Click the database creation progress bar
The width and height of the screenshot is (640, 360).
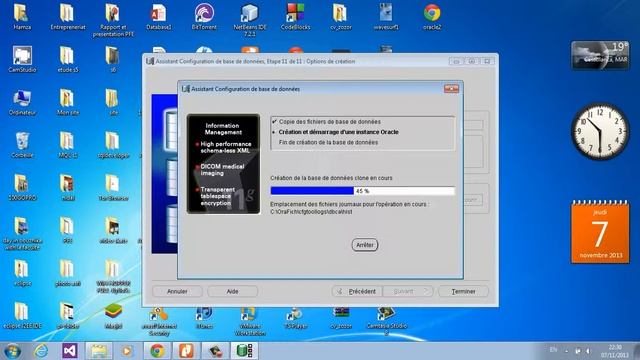click(x=362, y=191)
